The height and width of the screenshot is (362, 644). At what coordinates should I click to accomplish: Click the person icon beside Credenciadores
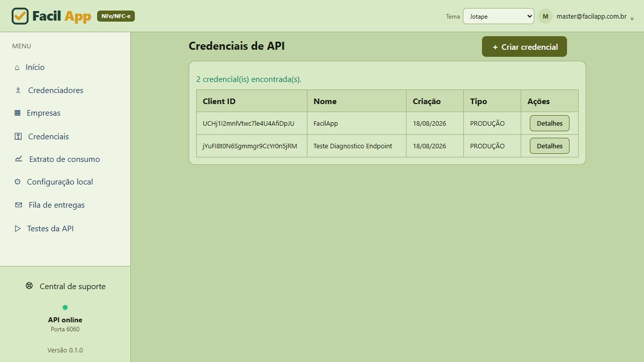tap(18, 90)
